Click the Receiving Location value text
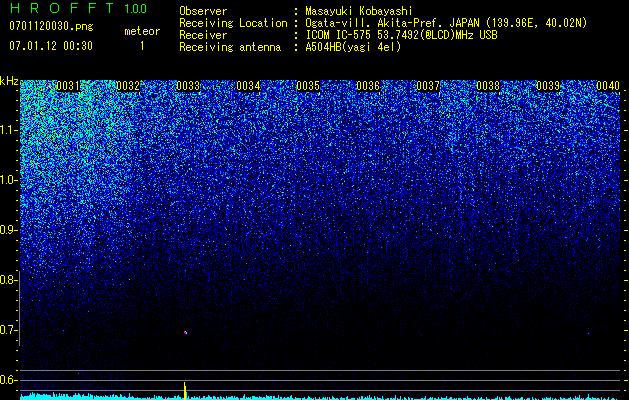The image size is (629, 400). [x=446, y=23]
